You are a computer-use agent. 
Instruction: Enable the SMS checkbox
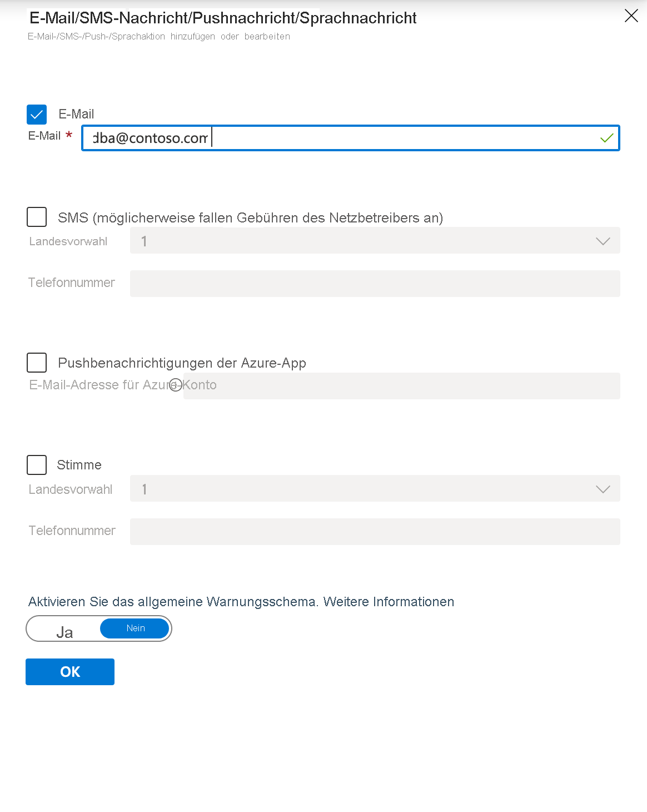(x=37, y=217)
